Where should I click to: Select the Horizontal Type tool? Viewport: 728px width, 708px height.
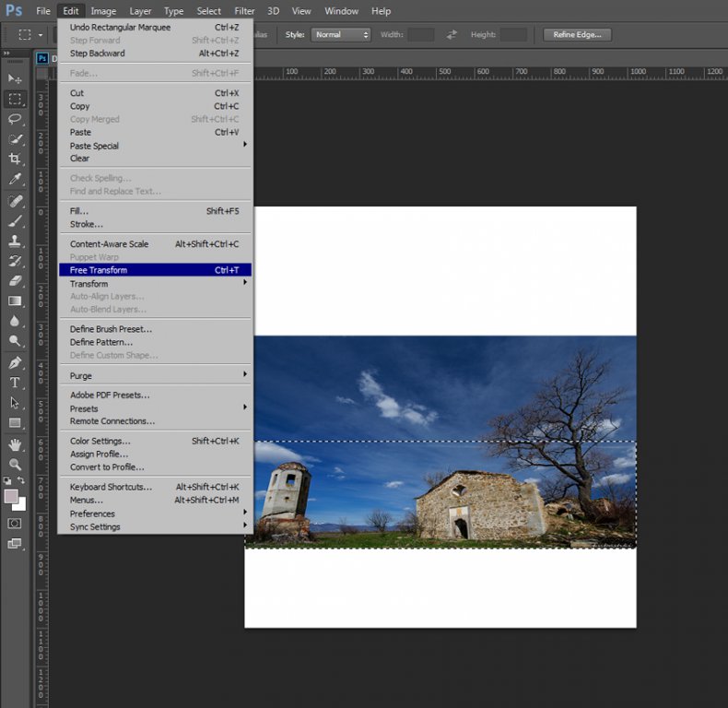15,383
